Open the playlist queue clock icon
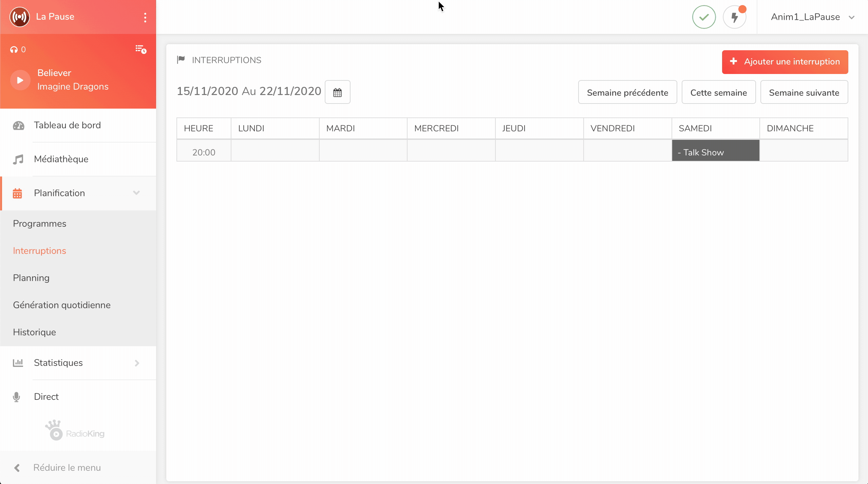 [x=141, y=50]
